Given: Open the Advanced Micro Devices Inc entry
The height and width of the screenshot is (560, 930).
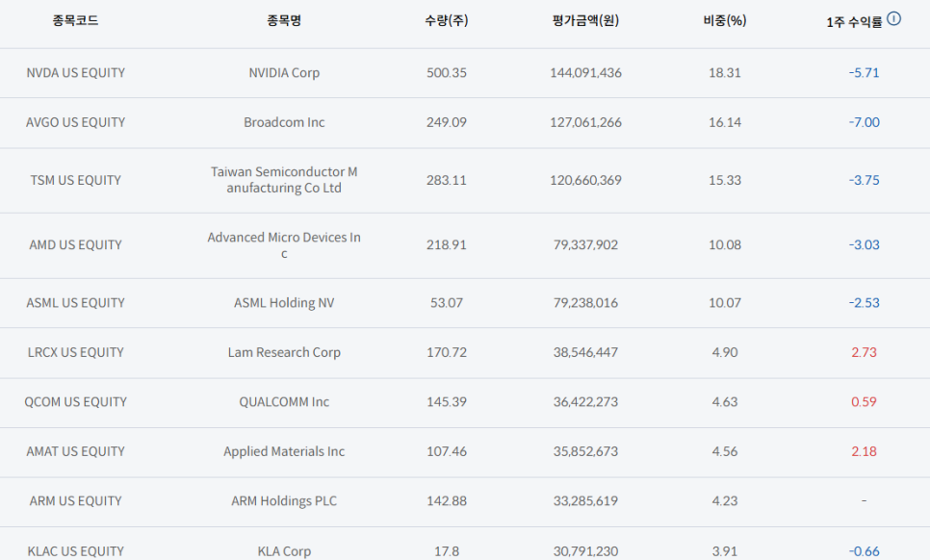Looking at the screenshot, I should click(284, 245).
